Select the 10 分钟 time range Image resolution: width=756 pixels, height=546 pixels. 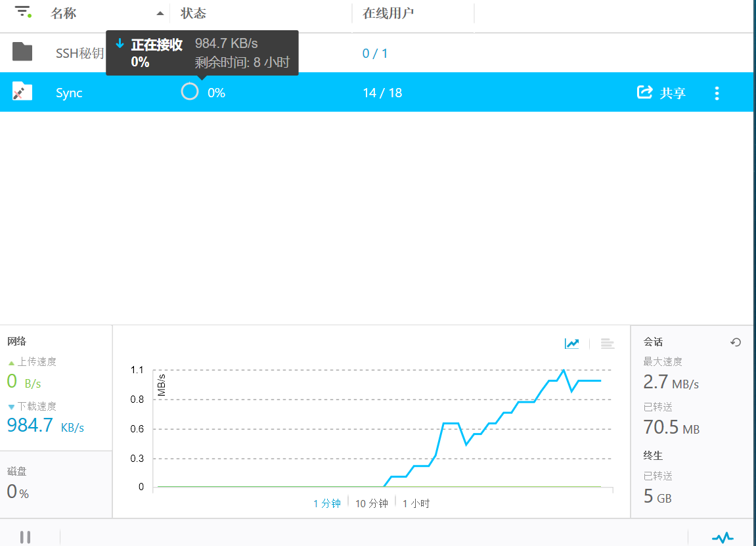(x=371, y=503)
